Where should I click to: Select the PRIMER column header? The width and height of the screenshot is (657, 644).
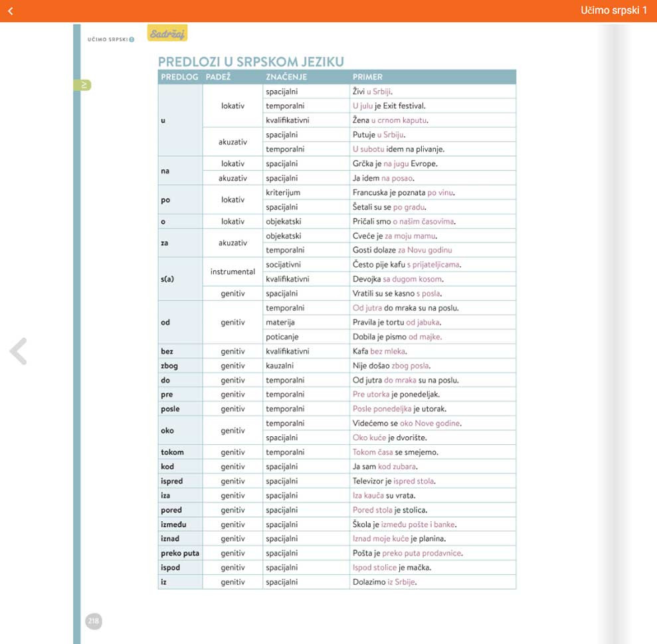(x=367, y=77)
